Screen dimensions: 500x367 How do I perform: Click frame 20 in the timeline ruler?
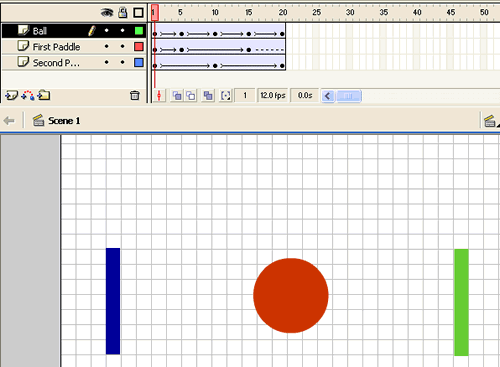tap(283, 13)
